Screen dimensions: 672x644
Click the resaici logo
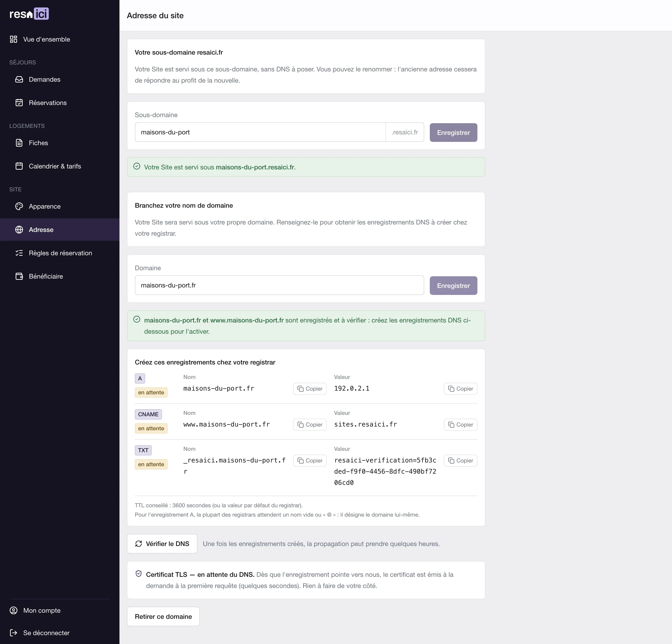[x=29, y=14]
